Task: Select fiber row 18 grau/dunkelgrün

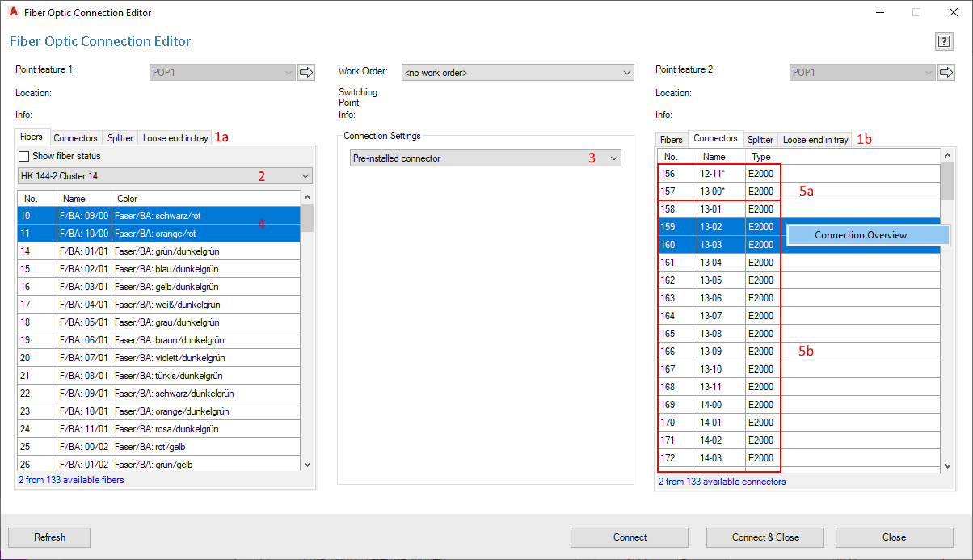Action: tap(159, 322)
